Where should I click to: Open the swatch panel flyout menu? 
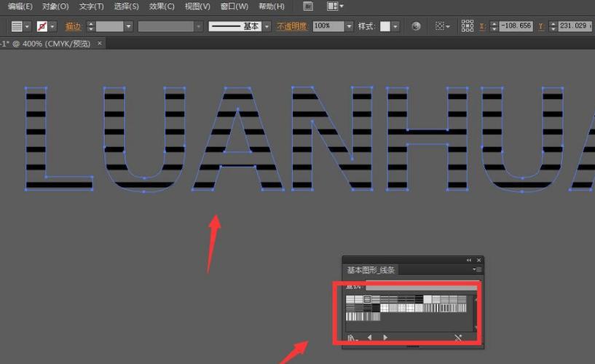click(478, 270)
